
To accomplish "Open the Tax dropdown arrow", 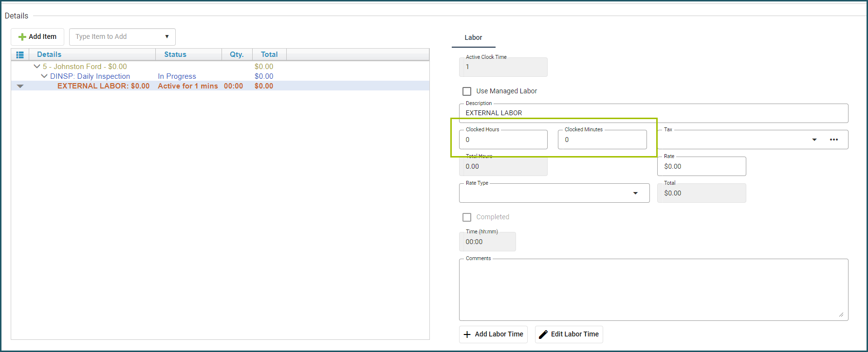I will pos(814,140).
